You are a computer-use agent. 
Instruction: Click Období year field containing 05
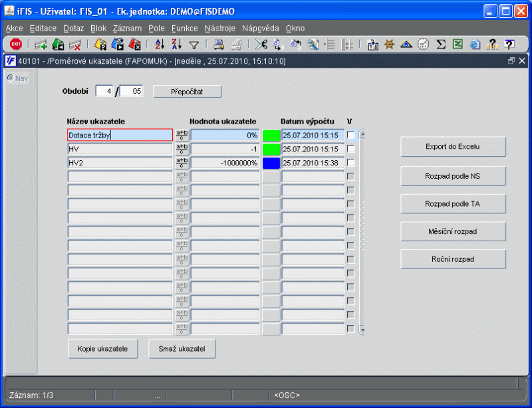point(132,91)
